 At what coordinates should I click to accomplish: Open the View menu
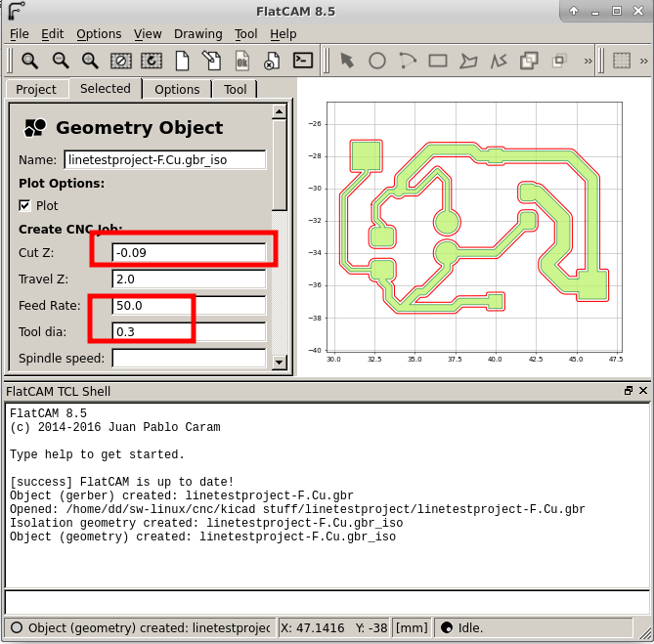148,34
